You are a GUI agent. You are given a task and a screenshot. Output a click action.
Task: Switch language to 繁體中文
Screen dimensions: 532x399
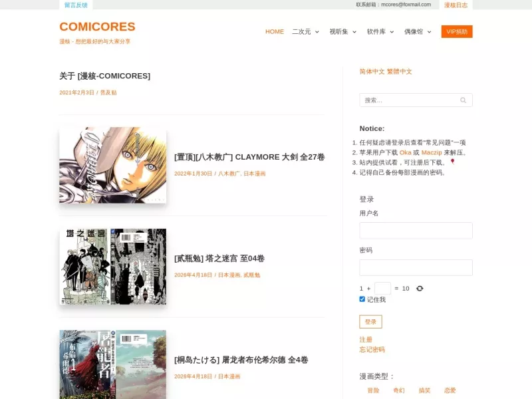[x=400, y=72]
